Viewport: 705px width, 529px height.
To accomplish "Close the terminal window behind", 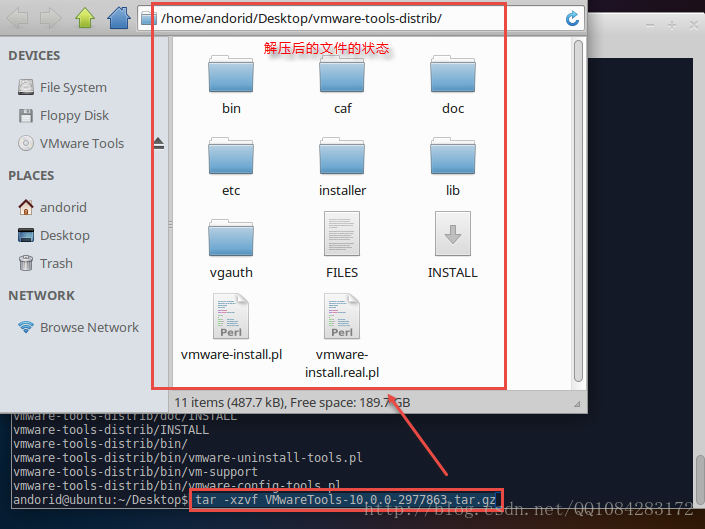I will 694,26.
